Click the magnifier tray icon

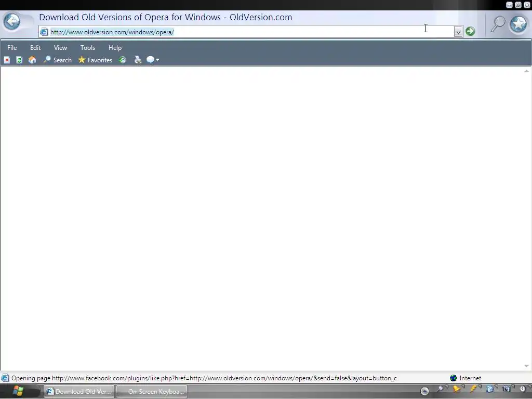441,390
